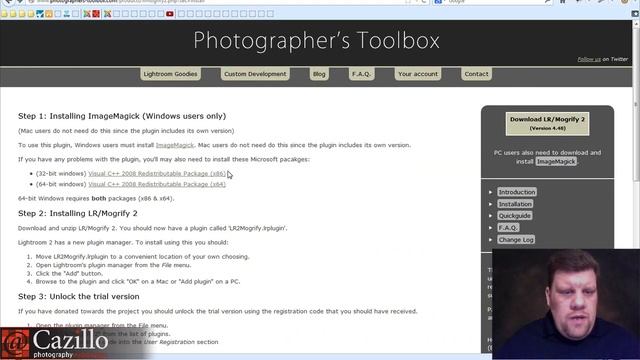640x360 pixels.
Task: Open the Lightroom Goodies menu item
Action: [170, 74]
